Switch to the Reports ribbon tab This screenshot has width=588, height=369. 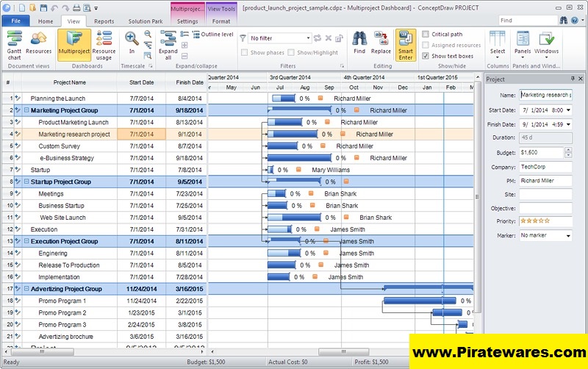click(104, 21)
